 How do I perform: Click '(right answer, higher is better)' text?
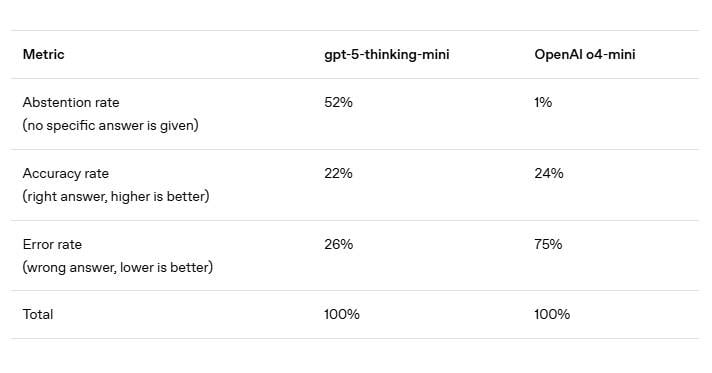tap(116, 196)
